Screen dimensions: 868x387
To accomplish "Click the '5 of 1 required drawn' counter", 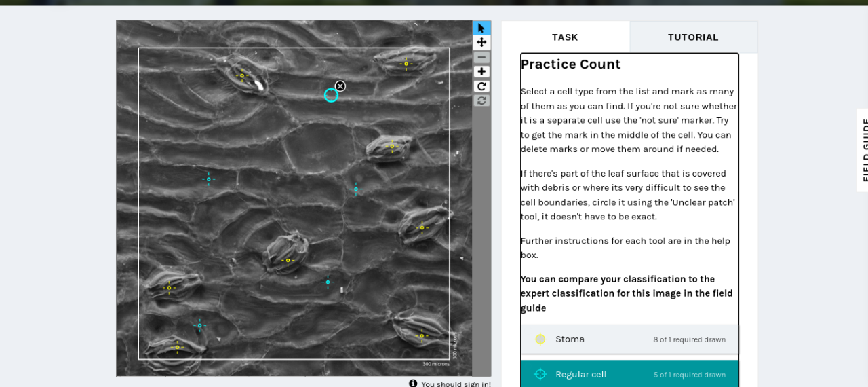I will pyautogui.click(x=689, y=375).
